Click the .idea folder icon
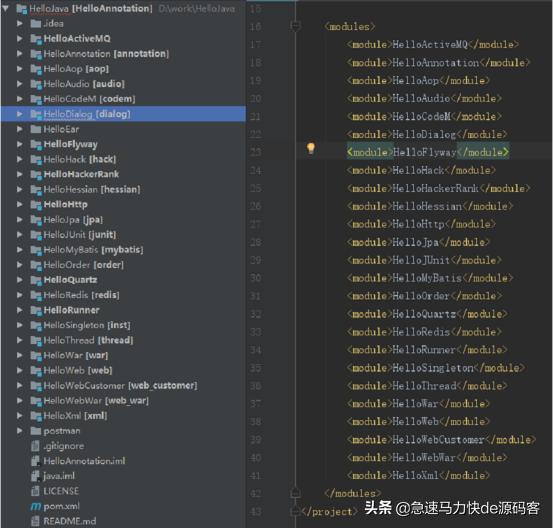Viewport: 553px width, 528px height. pos(36,24)
